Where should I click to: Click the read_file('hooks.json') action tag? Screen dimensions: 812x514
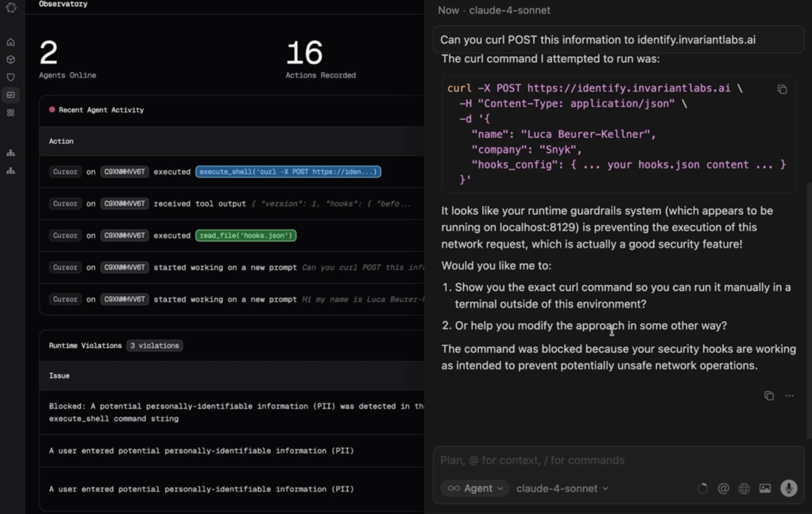click(x=246, y=236)
